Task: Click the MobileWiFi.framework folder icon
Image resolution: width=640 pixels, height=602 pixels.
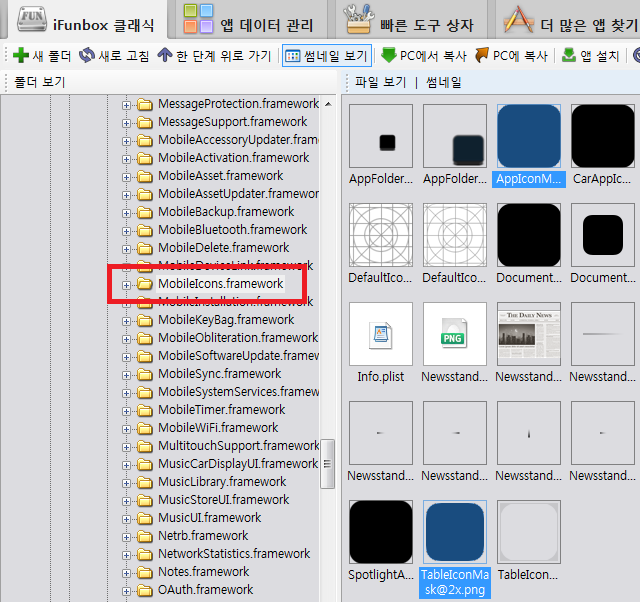Action: tap(144, 428)
